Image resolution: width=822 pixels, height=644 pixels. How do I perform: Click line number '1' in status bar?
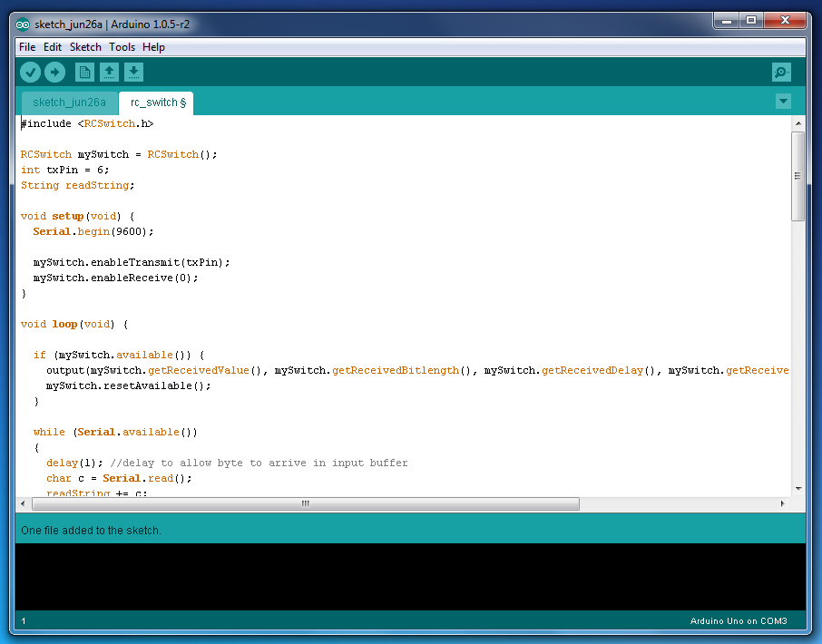pos(23,621)
